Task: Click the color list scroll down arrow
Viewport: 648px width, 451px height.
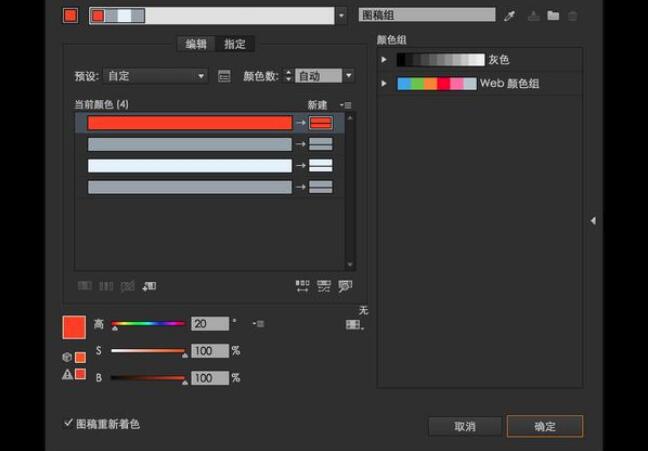Action: tap(350, 264)
